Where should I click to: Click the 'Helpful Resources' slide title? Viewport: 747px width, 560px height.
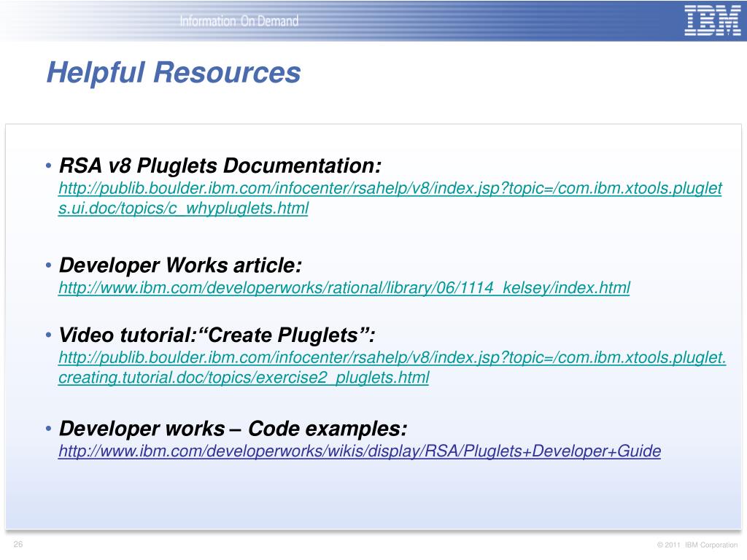coord(174,72)
